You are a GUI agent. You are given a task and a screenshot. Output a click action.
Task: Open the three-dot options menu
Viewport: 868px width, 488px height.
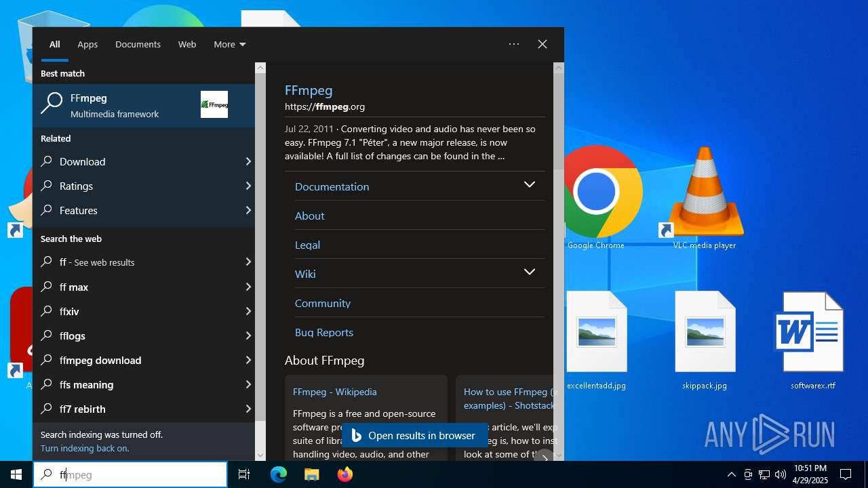514,44
